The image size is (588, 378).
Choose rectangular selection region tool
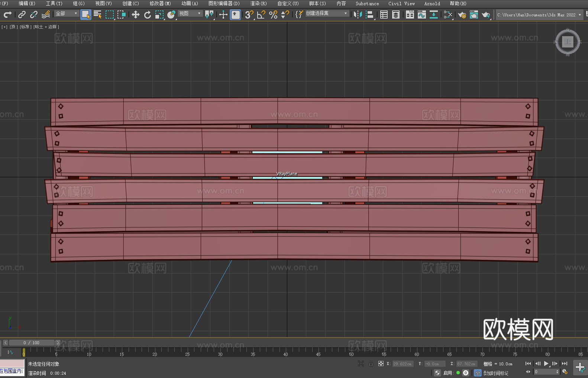(x=110, y=14)
